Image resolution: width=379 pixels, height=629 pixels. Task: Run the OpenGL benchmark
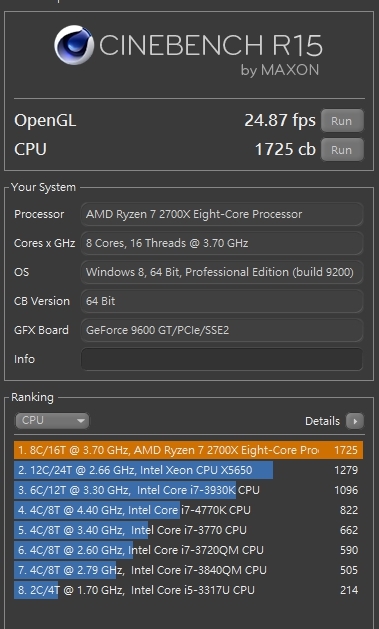[342, 121]
